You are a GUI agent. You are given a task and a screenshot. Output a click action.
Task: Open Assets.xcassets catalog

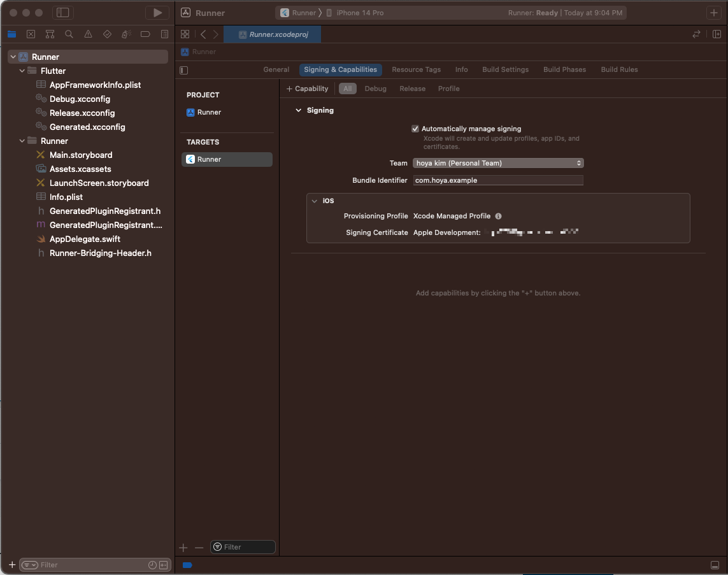(x=80, y=169)
